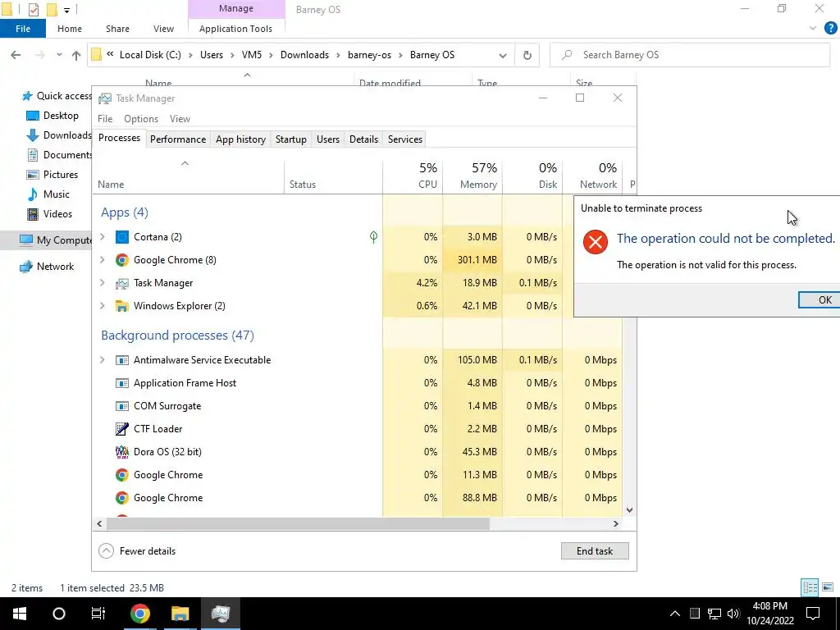
Task: Click the Downloads breadcrumb in address bar
Action: point(304,55)
